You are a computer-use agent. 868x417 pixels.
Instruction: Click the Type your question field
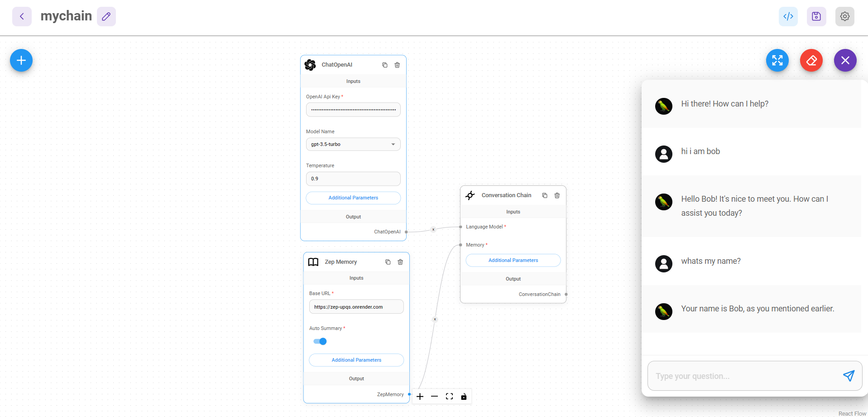[x=743, y=376]
